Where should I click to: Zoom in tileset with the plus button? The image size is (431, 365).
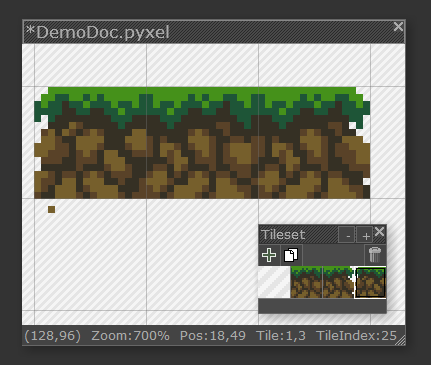[x=365, y=235]
